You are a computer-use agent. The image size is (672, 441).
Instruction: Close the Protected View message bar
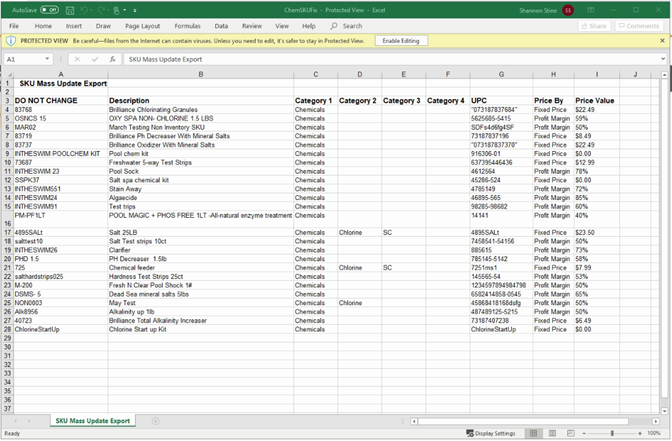coord(662,41)
